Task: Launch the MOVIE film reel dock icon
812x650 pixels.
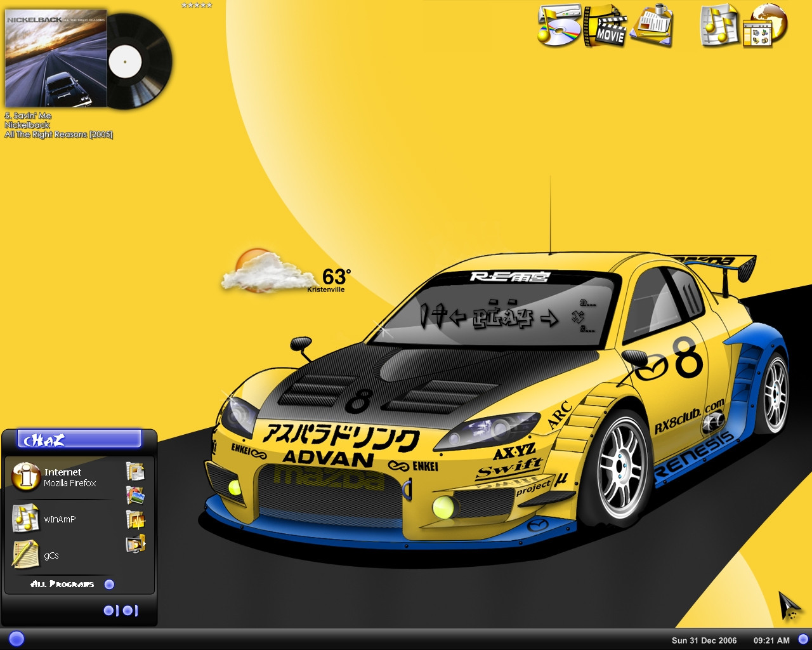Action: pyautogui.click(x=604, y=27)
